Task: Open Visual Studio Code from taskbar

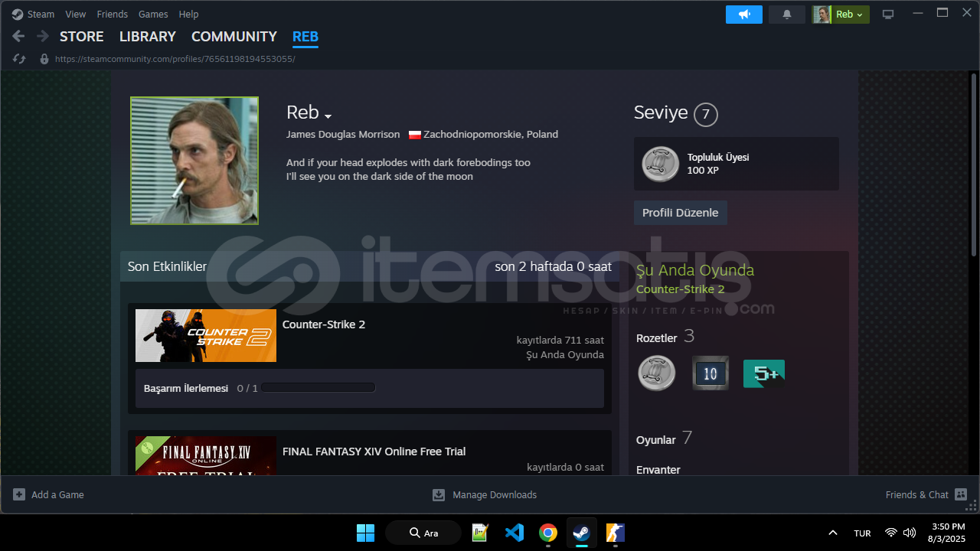Action: point(514,533)
